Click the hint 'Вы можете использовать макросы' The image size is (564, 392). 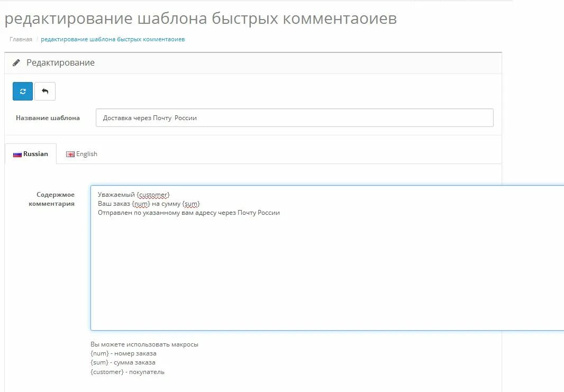pyautogui.click(x=144, y=344)
